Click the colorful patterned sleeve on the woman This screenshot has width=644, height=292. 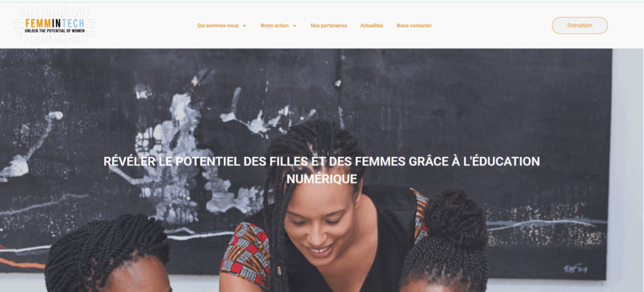pos(246,251)
